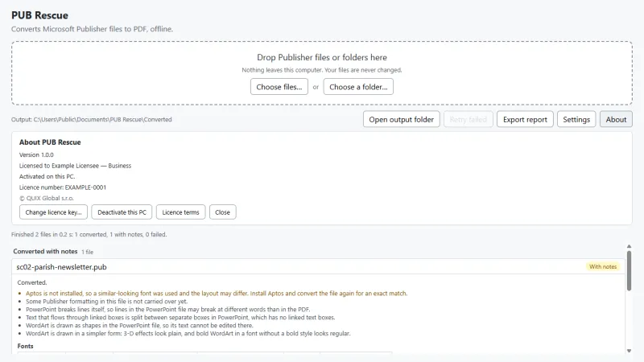The width and height of the screenshot is (644, 362).
Task: Click the WordArt simpler form note
Action: pyautogui.click(x=188, y=333)
